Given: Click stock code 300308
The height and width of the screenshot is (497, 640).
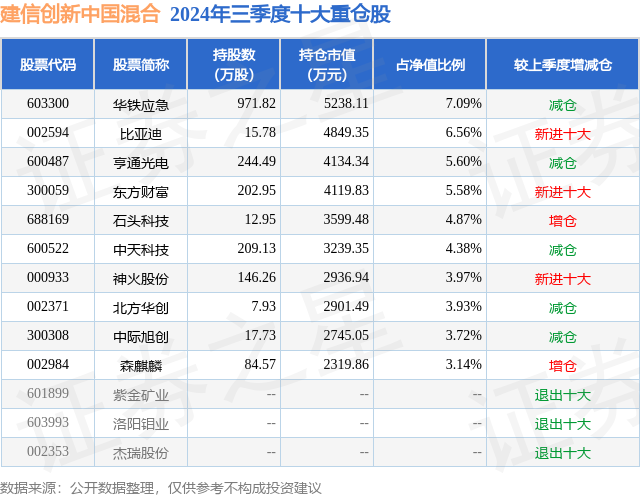Looking at the screenshot, I should pos(48,335).
